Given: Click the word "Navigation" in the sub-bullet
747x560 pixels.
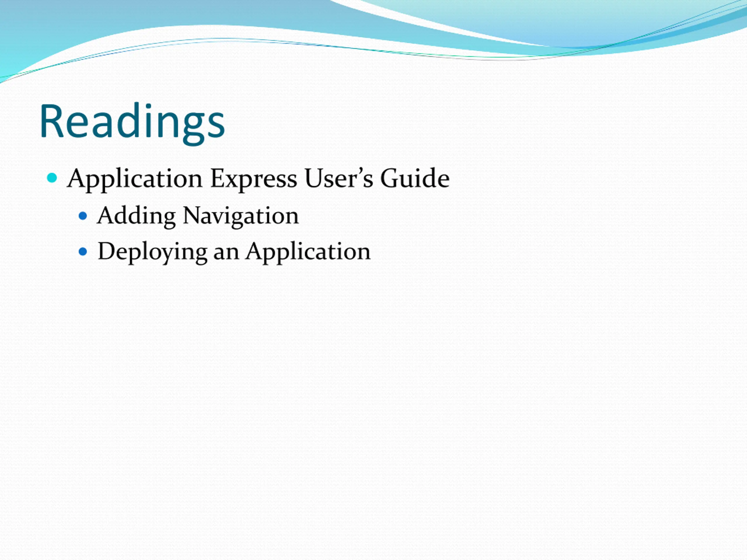Looking at the screenshot, I should click(x=240, y=216).
